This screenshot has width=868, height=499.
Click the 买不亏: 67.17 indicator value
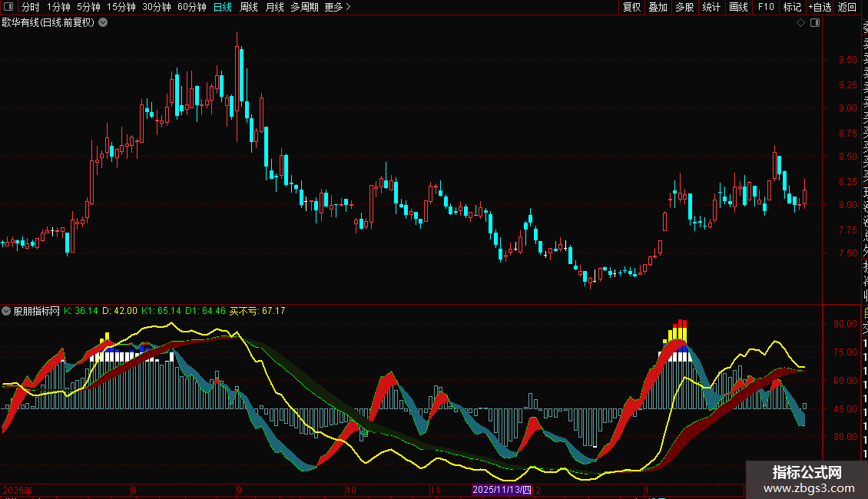tap(257, 311)
